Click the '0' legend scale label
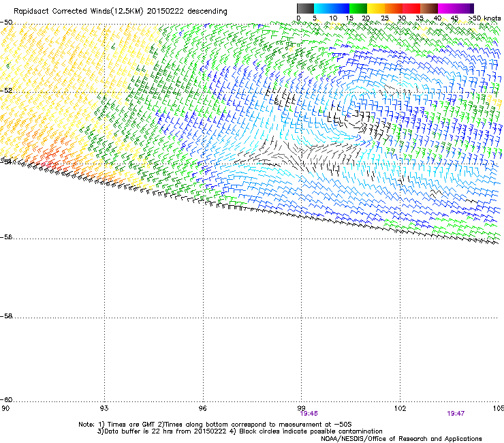This screenshot has width=504, height=443. [x=298, y=18]
